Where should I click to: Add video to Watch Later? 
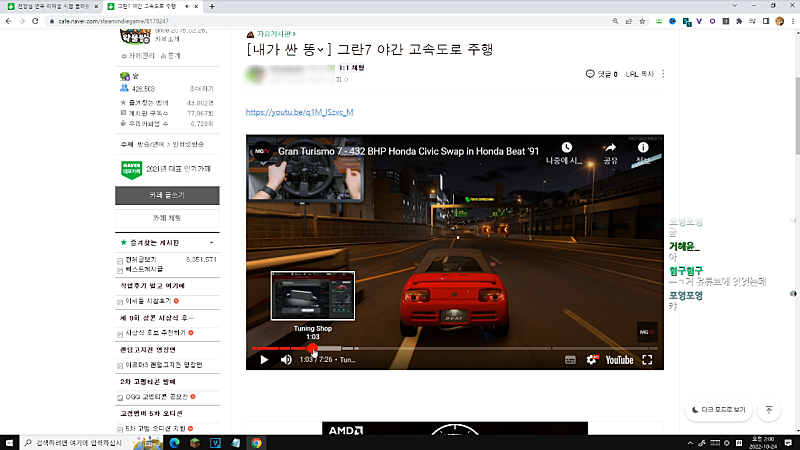point(566,149)
